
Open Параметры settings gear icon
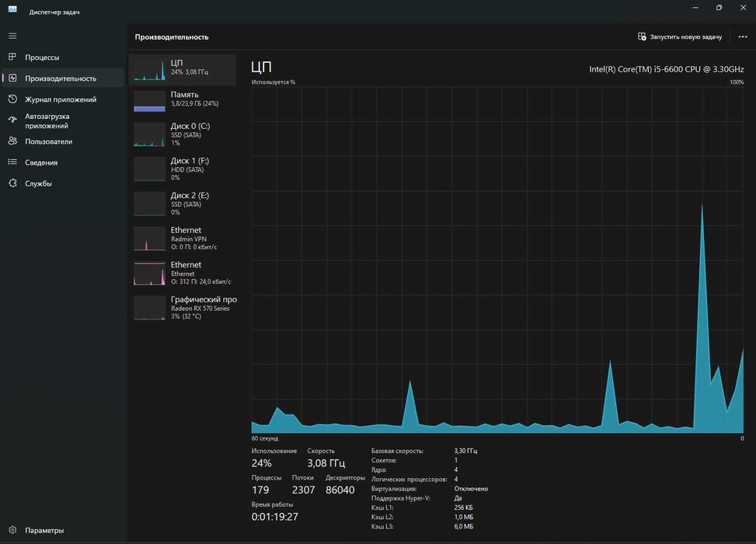pyautogui.click(x=12, y=530)
